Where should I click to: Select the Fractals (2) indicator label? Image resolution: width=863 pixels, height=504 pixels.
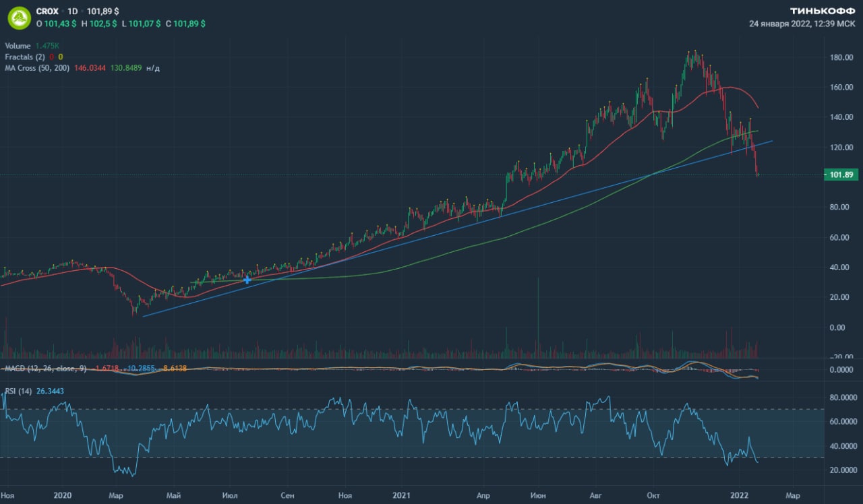coord(25,57)
